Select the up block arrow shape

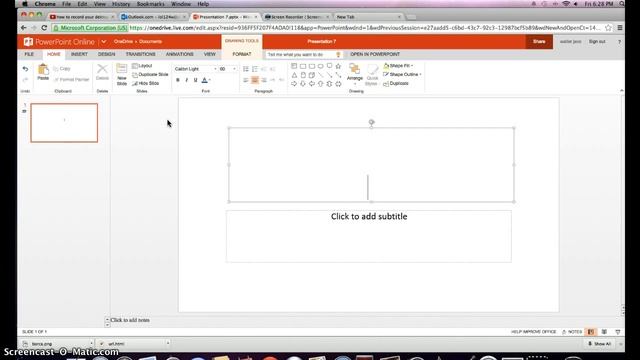[x=321, y=84]
